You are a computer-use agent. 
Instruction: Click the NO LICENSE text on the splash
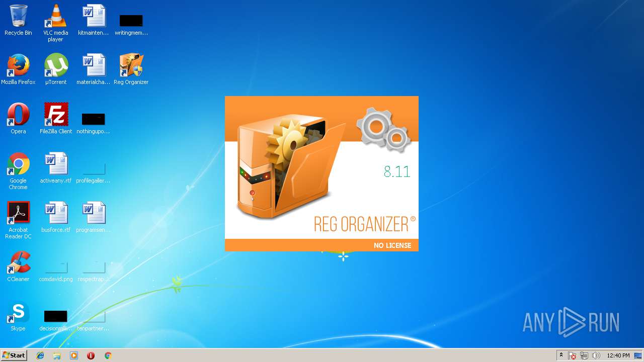pyautogui.click(x=392, y=245)
